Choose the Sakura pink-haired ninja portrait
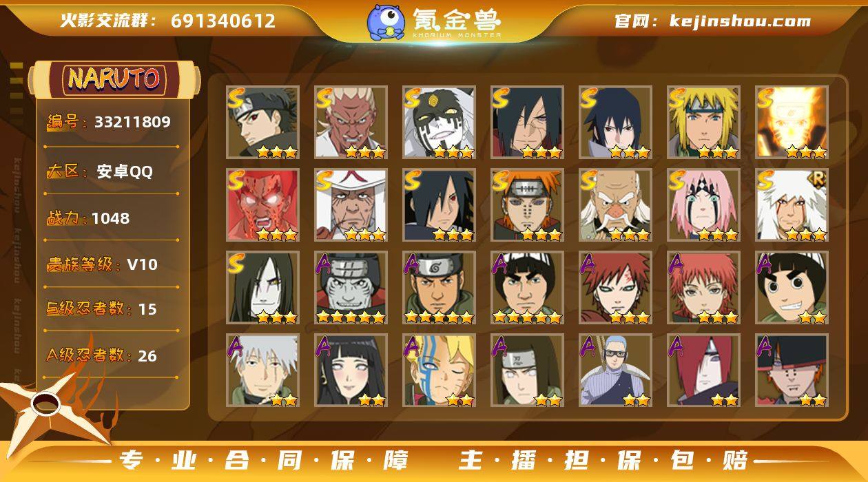 (703, 205)
